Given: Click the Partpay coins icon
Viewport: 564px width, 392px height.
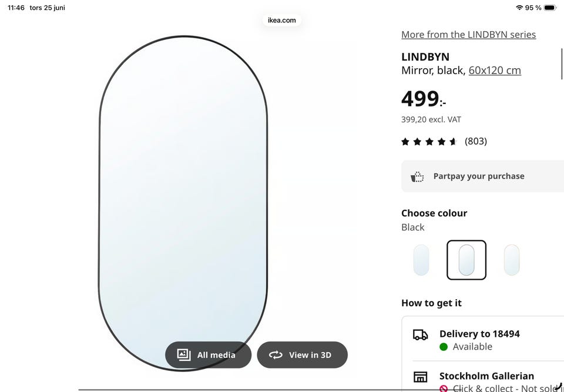Looking at the screenshot, I should (417, 177).
